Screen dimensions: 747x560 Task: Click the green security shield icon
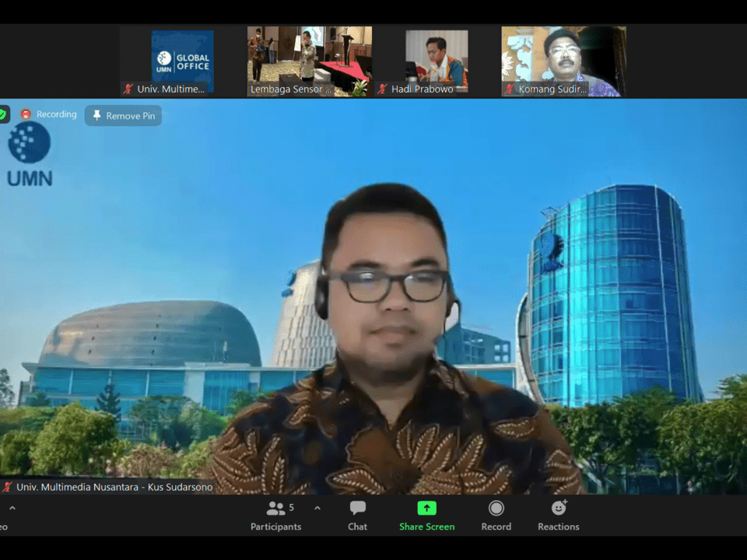pyautogui.click(x=3, y=114)
